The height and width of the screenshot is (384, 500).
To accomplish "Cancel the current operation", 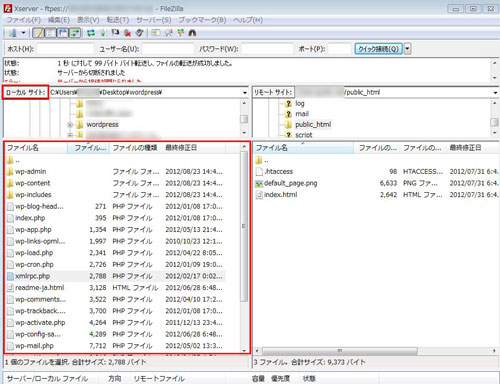I will 115,33.
